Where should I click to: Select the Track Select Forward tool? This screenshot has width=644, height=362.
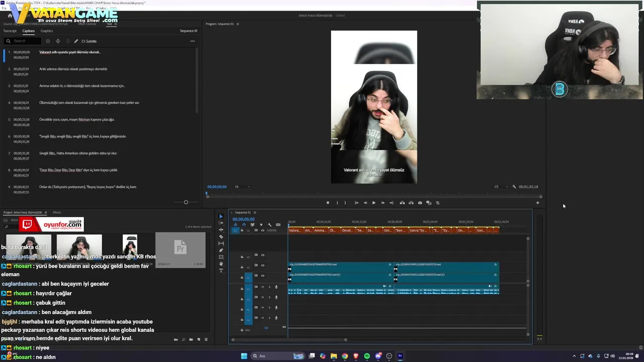221,223
